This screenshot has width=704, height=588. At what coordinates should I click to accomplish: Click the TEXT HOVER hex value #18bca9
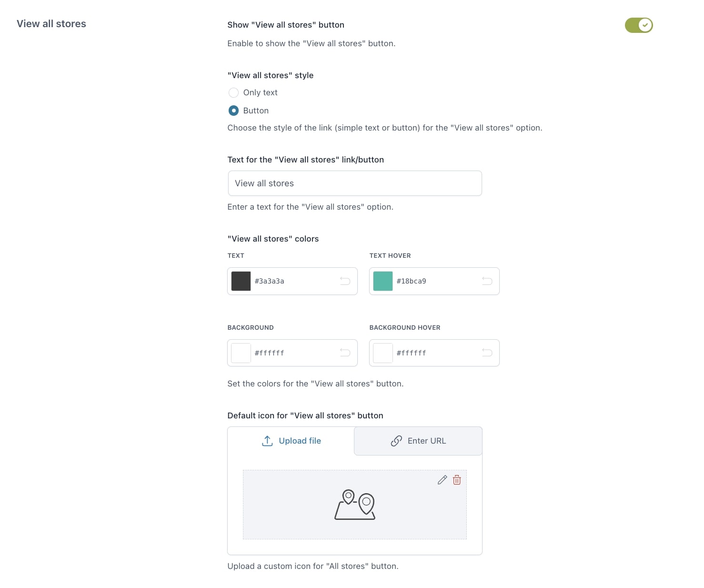coord(412,281)
